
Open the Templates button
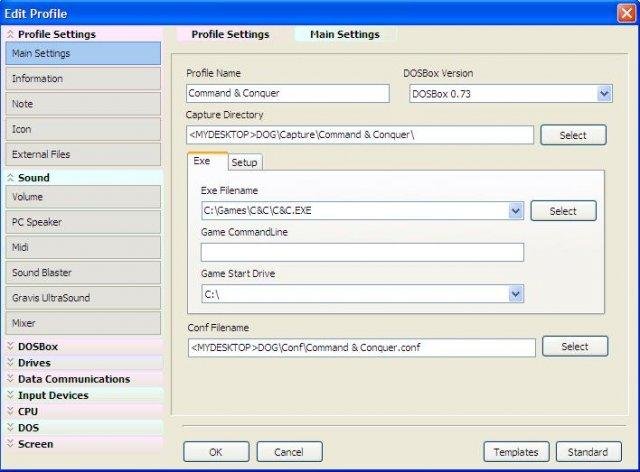click(516, 452)
